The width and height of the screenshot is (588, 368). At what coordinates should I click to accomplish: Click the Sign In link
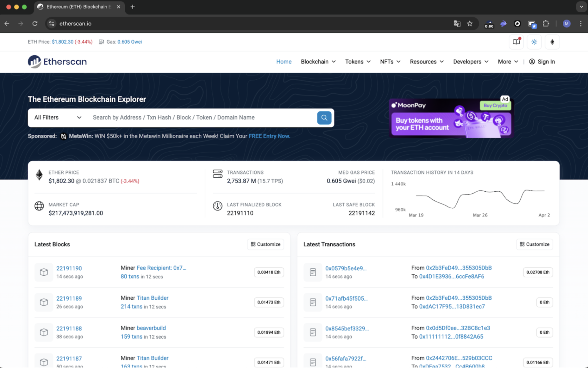tap(542, 62)
